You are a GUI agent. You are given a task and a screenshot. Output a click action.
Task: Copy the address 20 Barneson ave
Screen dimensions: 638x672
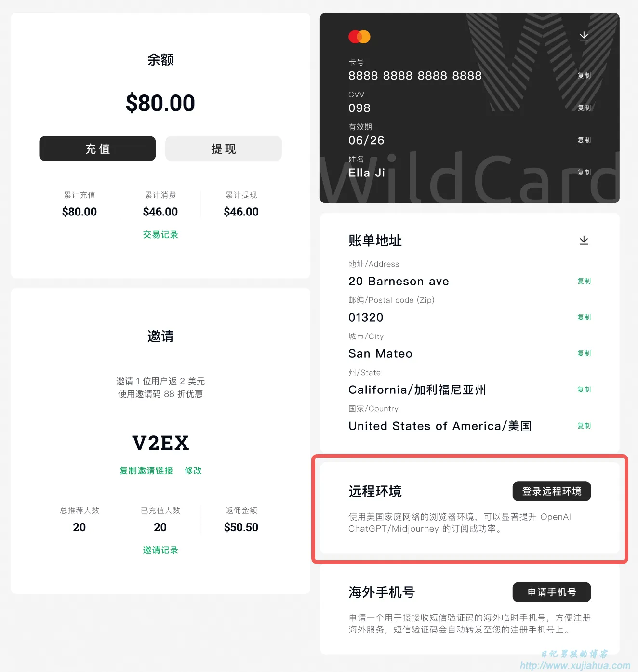[x=584, y=281]
